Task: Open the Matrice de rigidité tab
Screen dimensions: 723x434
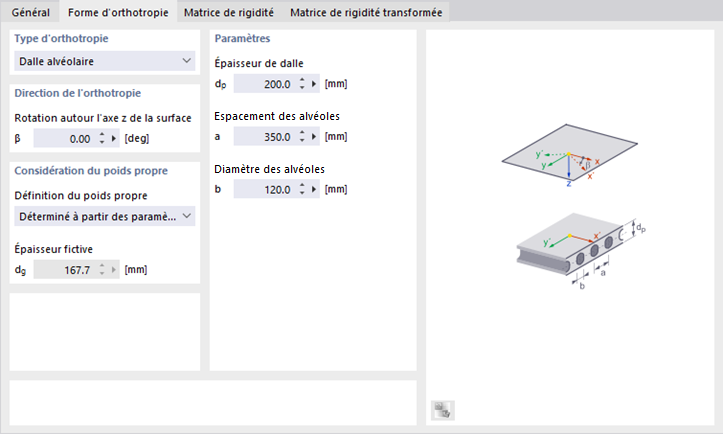Action: tap(229, 12)
